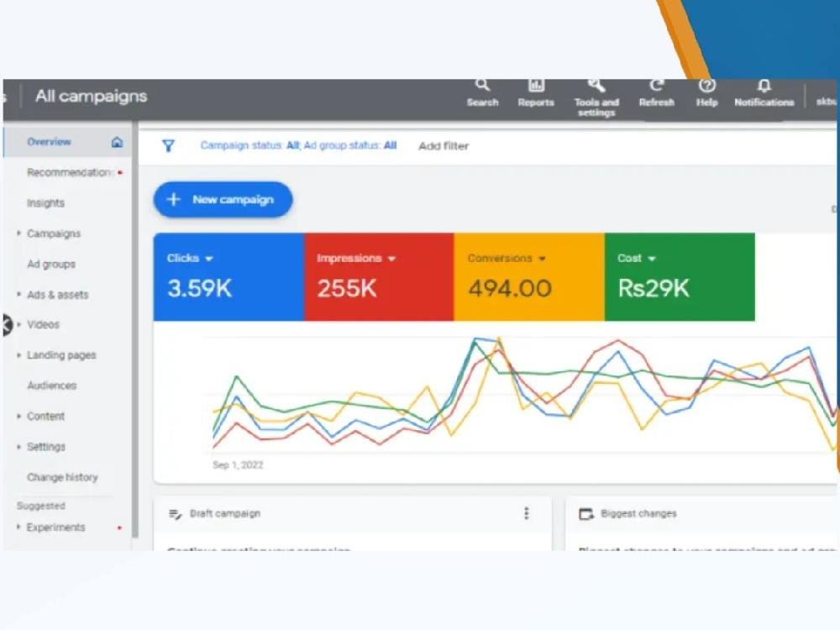Select Overview in the left navigation
This screenshot has width=840, height=630.
click(49, 142)
